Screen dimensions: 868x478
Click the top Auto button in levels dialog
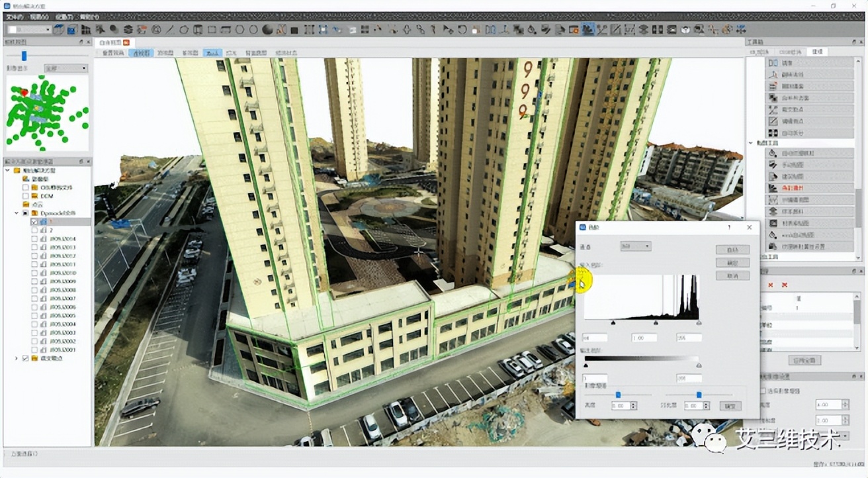[732, 250]
